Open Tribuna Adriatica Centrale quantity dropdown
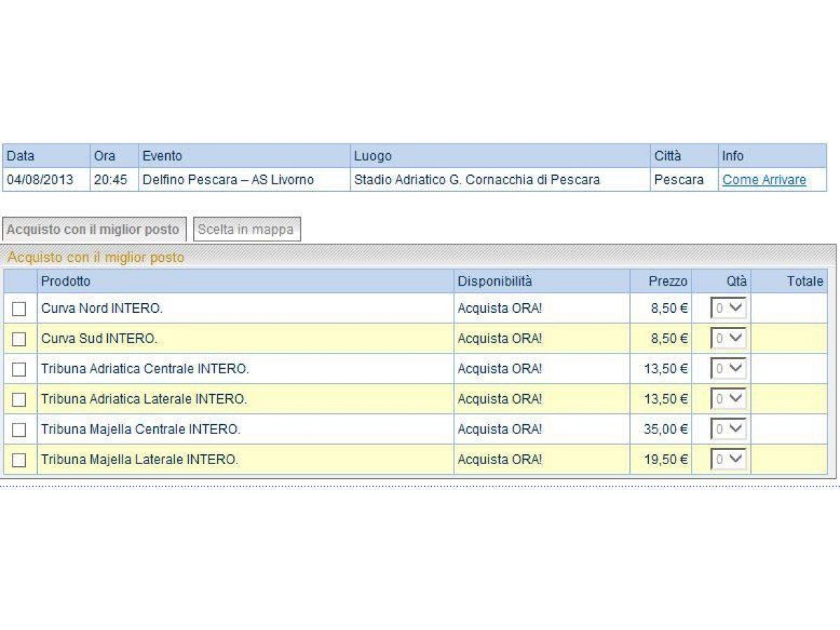This screenshot has height=630, width=840. (729, 369)
